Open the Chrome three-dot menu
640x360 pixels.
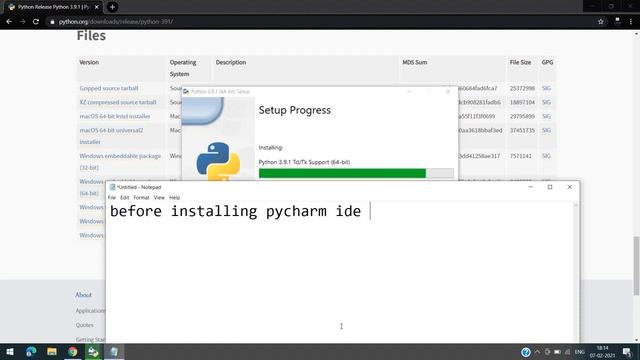coord(631,22)
